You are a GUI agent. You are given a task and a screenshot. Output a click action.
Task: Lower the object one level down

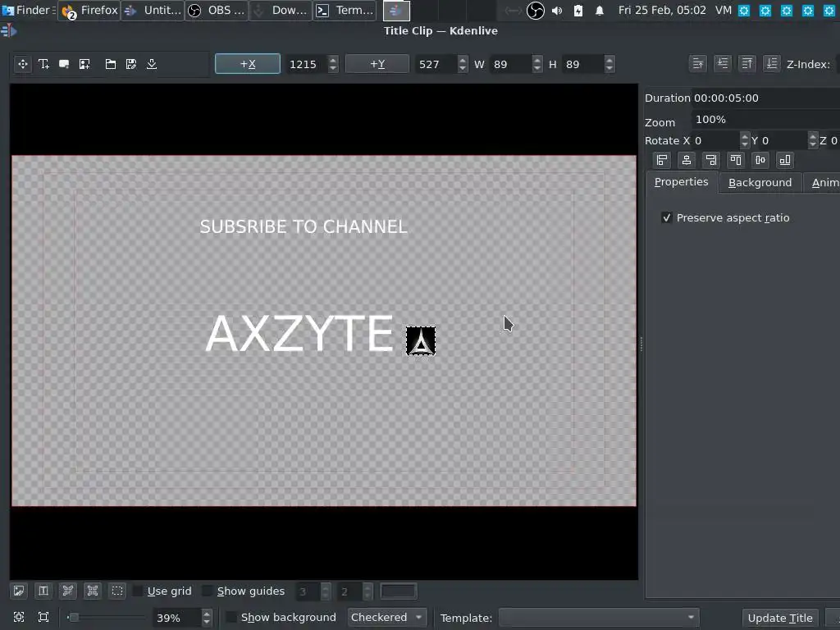click(x=722, y=64)
